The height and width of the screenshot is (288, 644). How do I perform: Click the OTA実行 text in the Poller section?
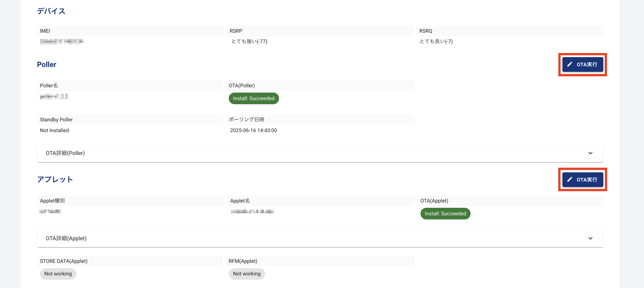(x=587, y=64)
